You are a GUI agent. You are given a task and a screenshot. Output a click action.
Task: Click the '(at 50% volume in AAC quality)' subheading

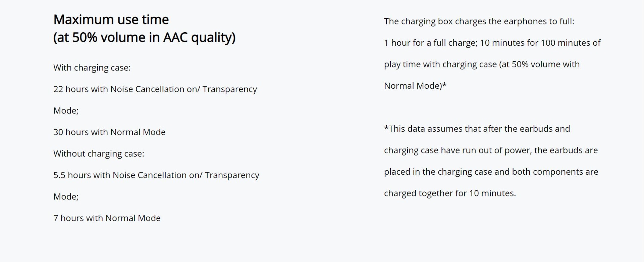145,37
